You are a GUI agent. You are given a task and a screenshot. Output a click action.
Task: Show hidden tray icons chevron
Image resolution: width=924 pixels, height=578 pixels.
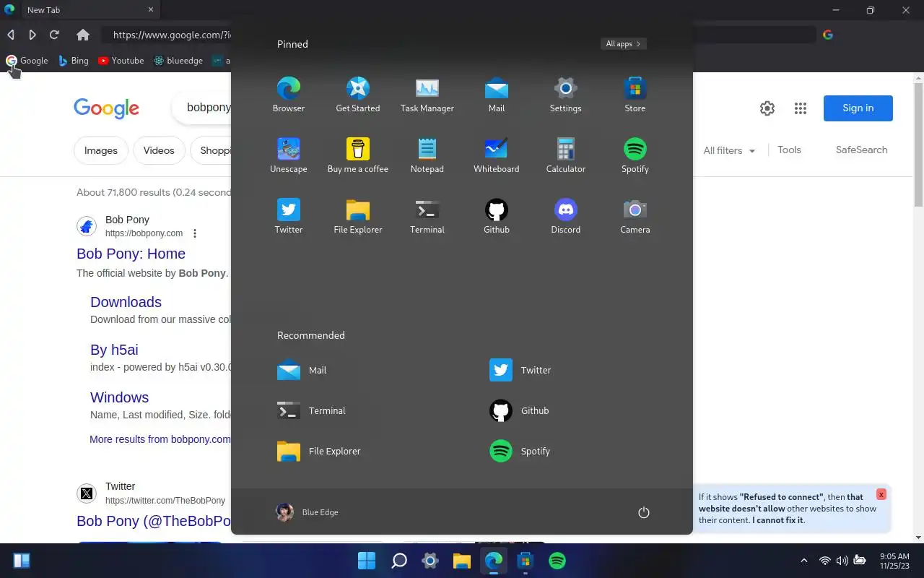point(804,561)
